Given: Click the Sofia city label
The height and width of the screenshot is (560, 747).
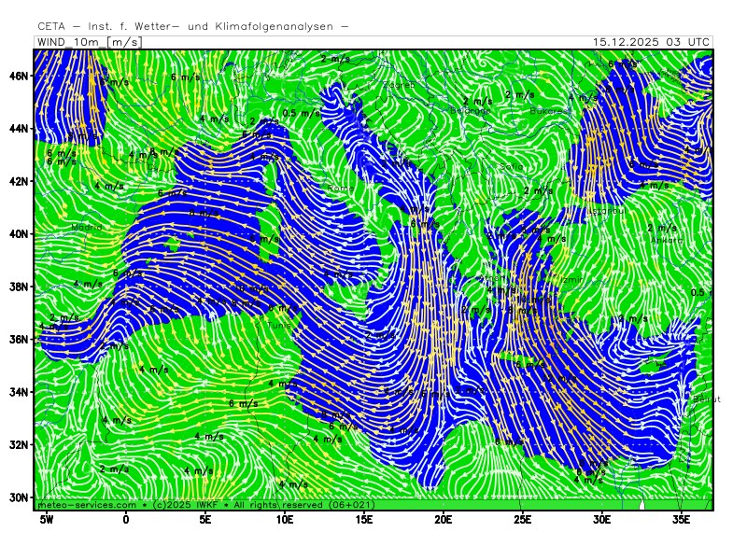Looking at the screenshot, I should [x=511, y=167].
